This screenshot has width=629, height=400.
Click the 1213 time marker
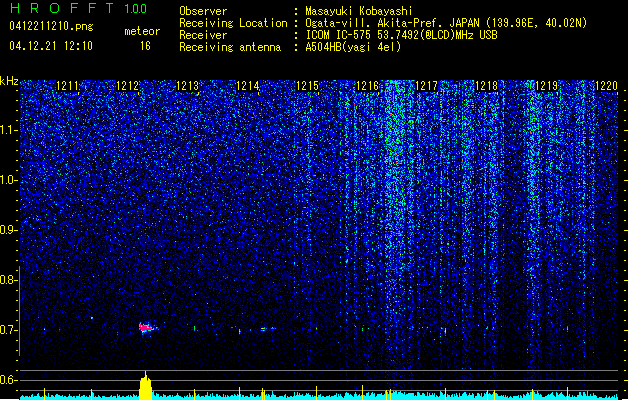pyautogui.click(x=187, y=86)
